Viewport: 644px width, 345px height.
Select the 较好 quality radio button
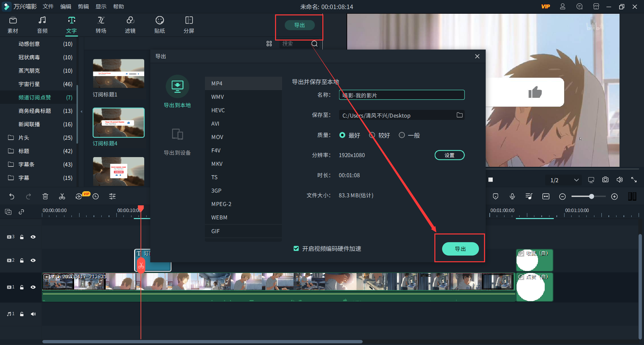[x=372, y=135]
